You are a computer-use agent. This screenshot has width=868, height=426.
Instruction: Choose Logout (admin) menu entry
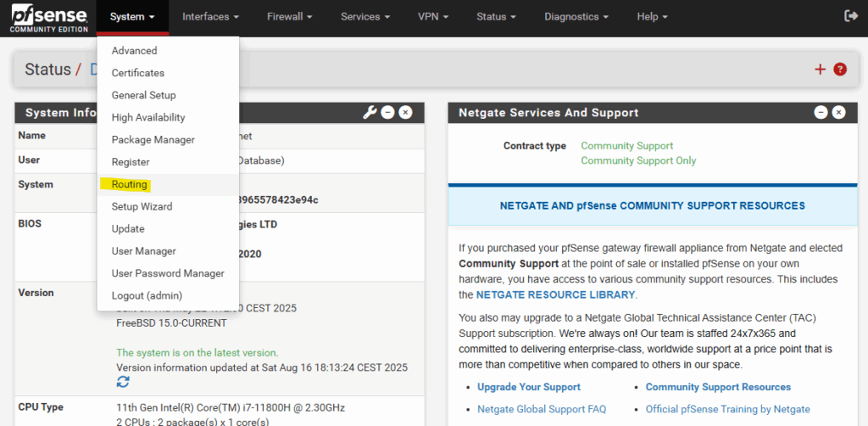[x=169, y=296]
